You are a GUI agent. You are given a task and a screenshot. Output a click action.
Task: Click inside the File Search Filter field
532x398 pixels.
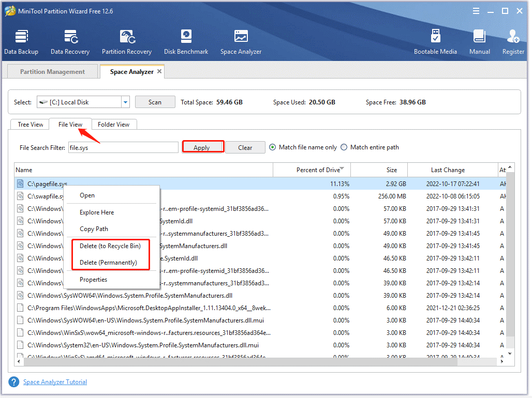click(x=123, y=147)
